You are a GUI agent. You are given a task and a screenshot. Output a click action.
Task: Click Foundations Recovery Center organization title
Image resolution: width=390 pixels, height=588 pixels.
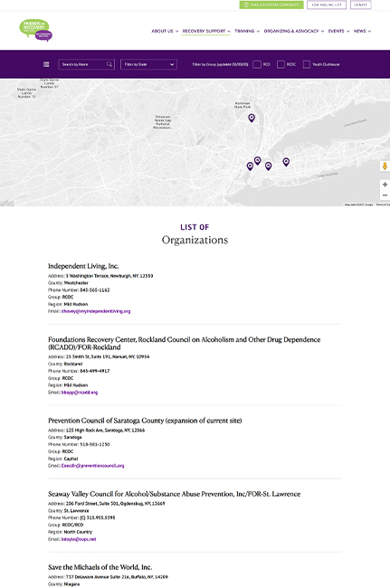tap(184, 343)
